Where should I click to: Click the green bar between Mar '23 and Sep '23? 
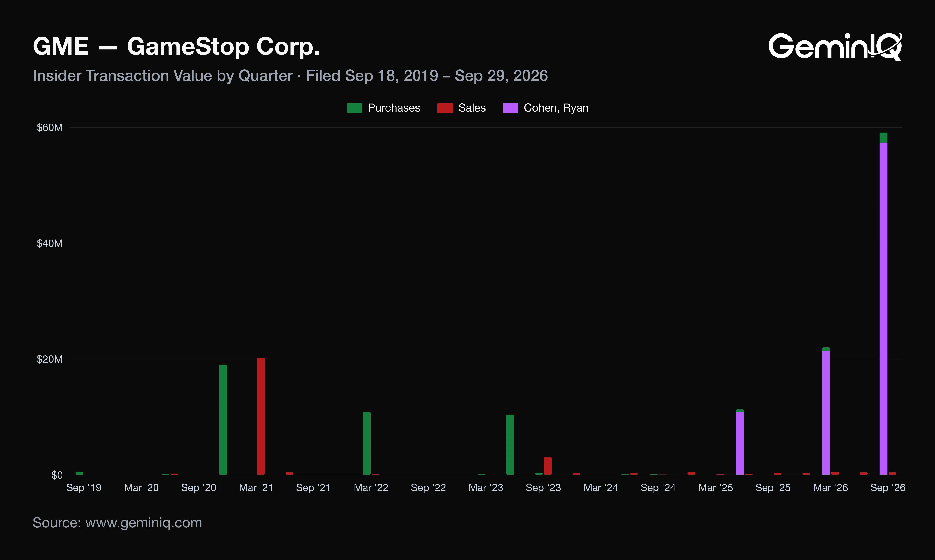tap(510, 445)
